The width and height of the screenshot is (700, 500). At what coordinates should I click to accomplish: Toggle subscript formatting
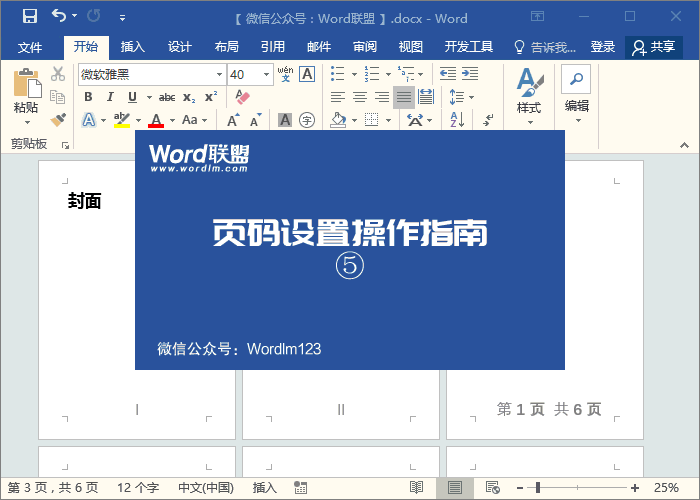[x=189, y=97]
